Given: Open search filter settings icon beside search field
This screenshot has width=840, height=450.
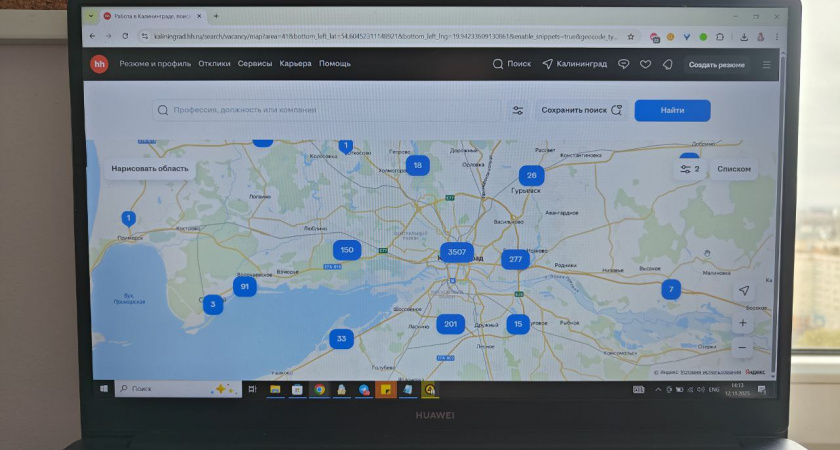Looking at the screenshot, I should tap(518, 110).
